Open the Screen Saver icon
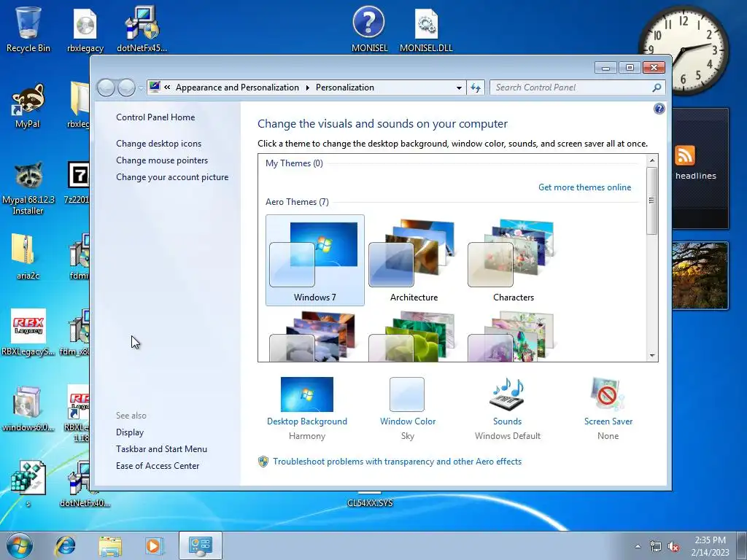The height and width of the screenshot is (560, 747). click(x=608, y=394)
